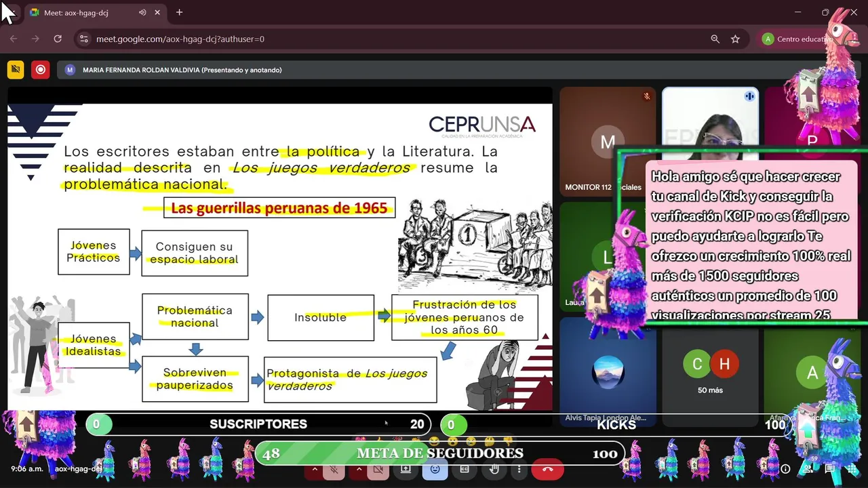Click the red recording indicator icon
Viewport: 868px width, 488px height.
[41, 70]
